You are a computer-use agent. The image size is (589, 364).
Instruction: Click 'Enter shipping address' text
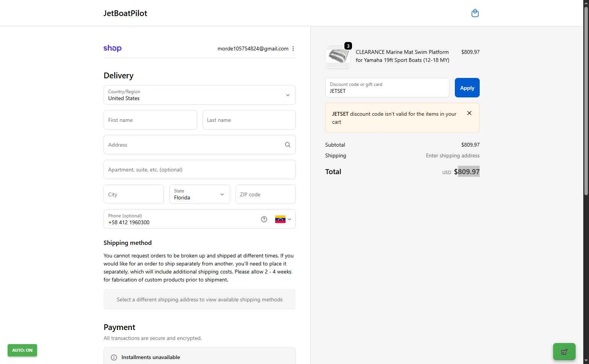click(x=453, y=155)
